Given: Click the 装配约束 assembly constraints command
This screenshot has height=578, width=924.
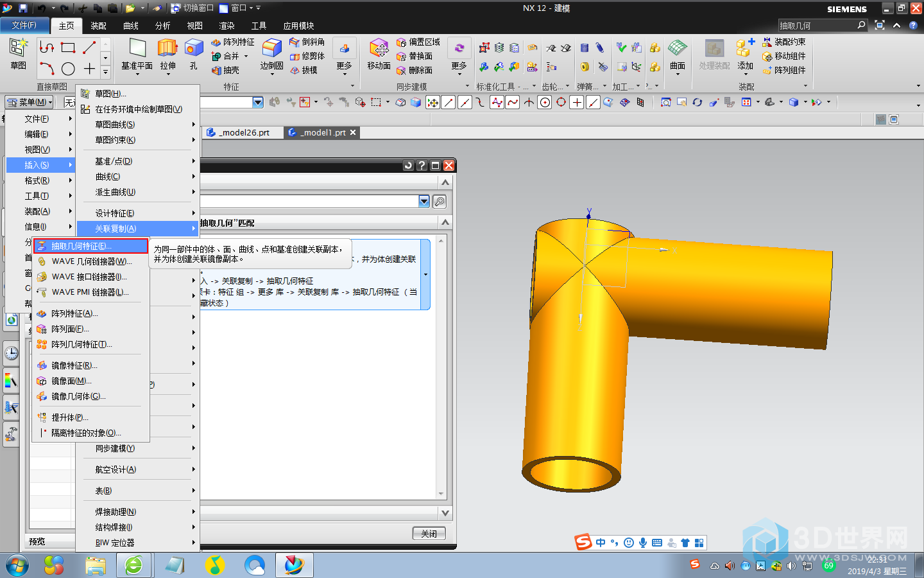Looking at the screenshot, I should click(783, 42).
